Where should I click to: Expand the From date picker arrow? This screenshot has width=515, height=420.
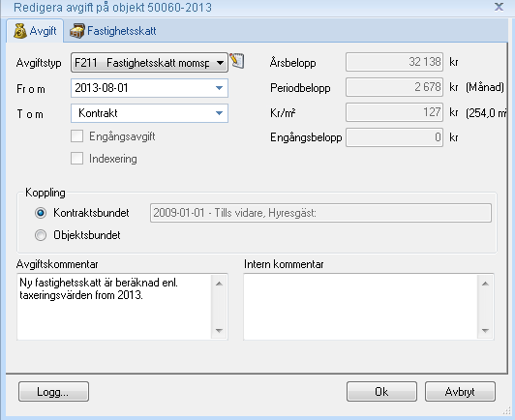coord(219,88)
